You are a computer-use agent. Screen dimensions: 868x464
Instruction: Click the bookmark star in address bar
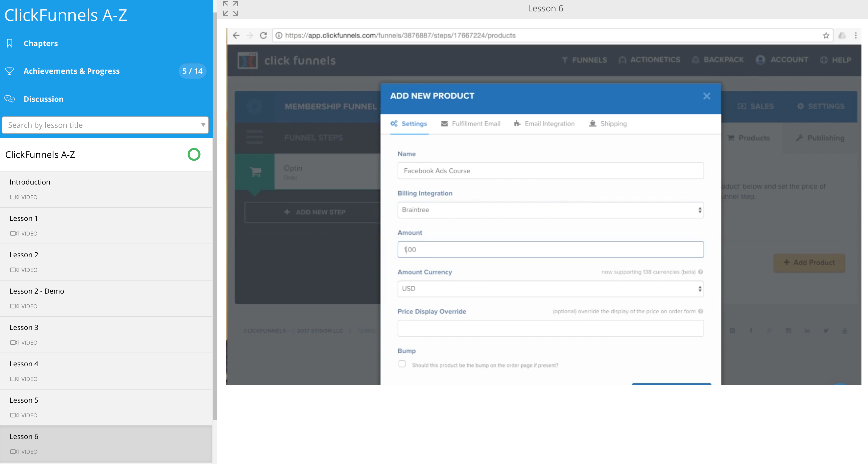(x=826, y=35)
